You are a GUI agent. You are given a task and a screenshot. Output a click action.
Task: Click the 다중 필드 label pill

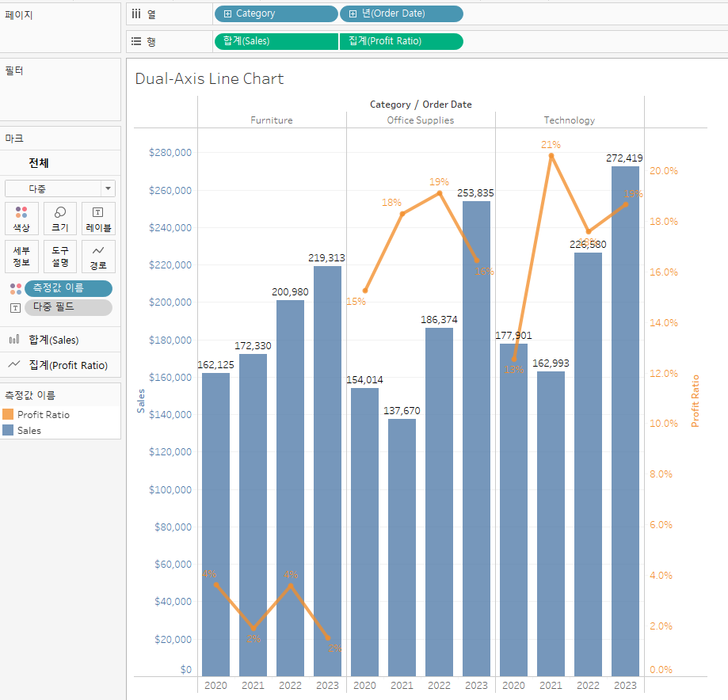point(68,307)
